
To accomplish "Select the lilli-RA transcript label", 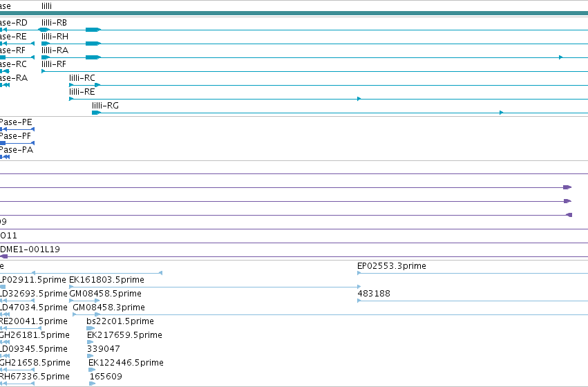I will click(55, 50).
